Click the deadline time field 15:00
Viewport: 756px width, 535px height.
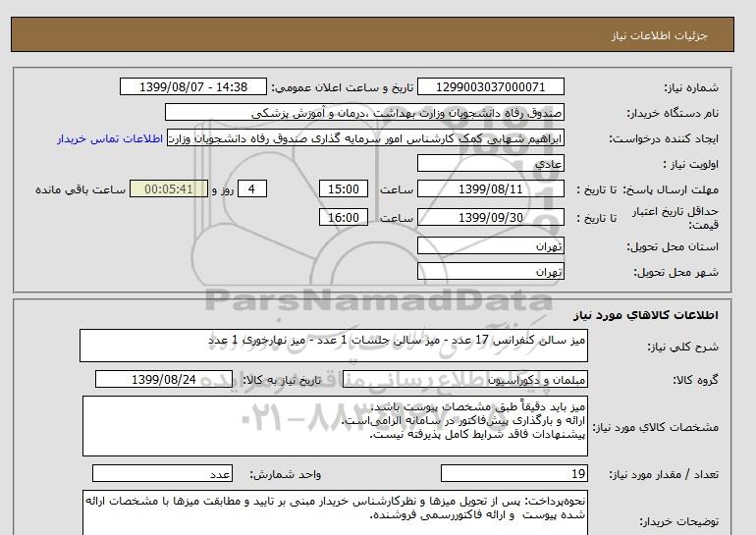point(344,188)
